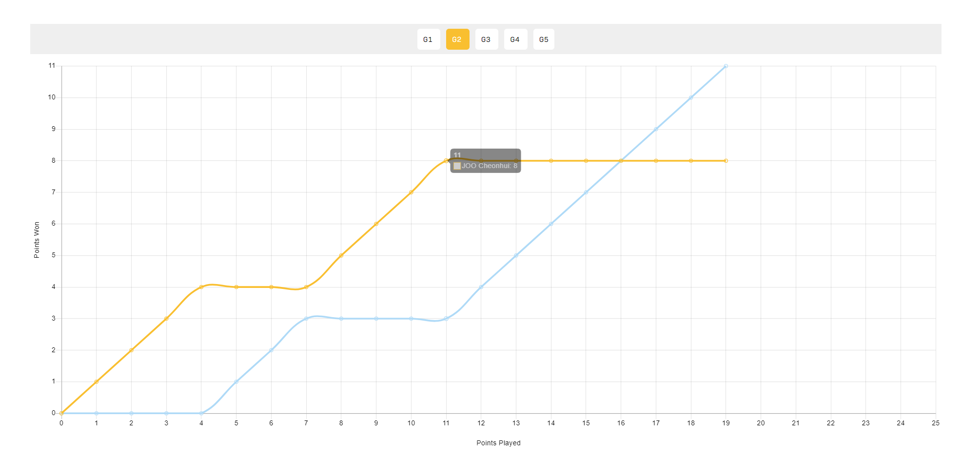Click the blue data point at 18 points played
Image resolution: width=980 pixels, height=457 pixels.
pos(691,97)
